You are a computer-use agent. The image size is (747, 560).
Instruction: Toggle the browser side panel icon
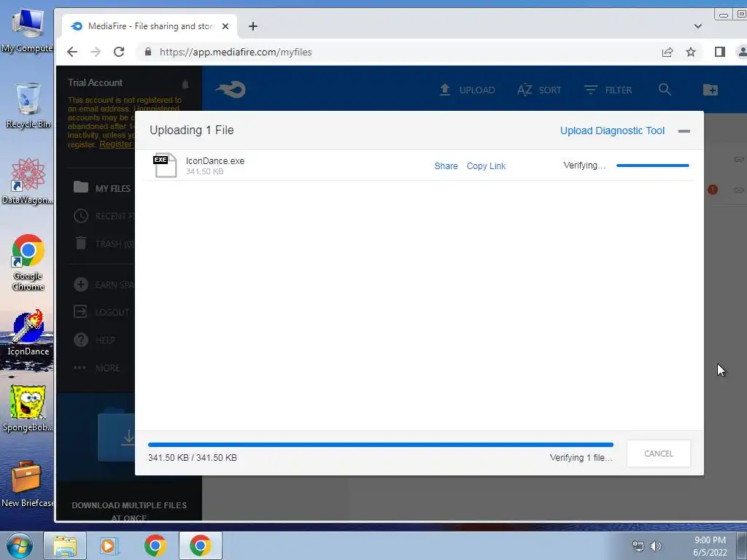coord(720,52)
